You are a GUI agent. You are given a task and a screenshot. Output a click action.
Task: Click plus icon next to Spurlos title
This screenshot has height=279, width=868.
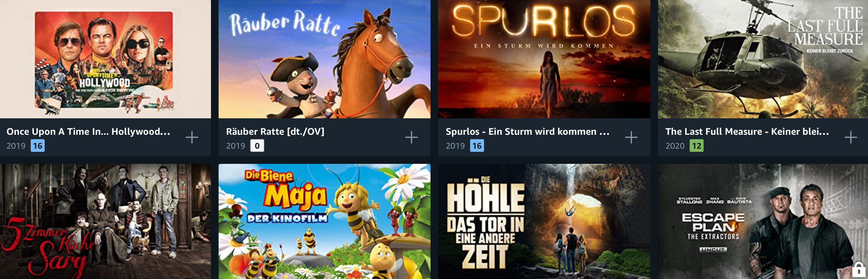click(631, 137)
